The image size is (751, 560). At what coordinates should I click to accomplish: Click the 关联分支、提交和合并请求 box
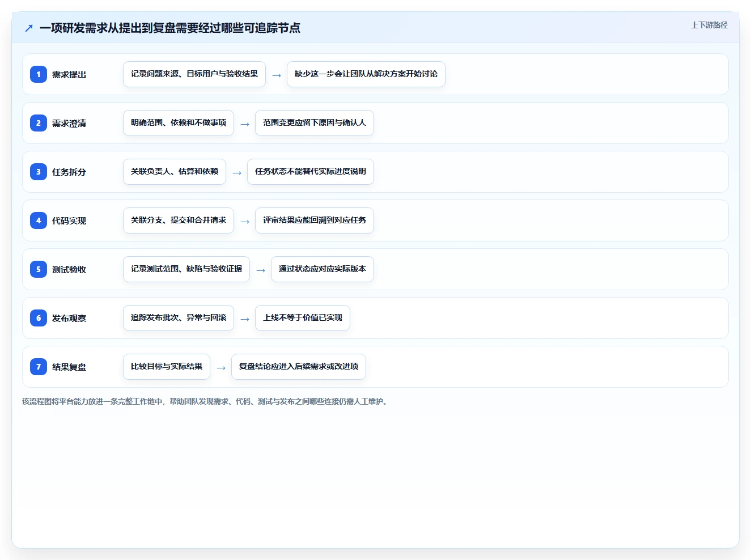pyautogui.click(x=179, y=220)
